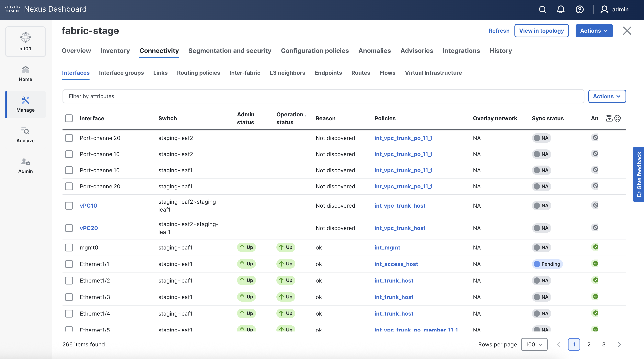Open the interfaces table Actions dropdown
644x359 pixels.
point(607,96)
